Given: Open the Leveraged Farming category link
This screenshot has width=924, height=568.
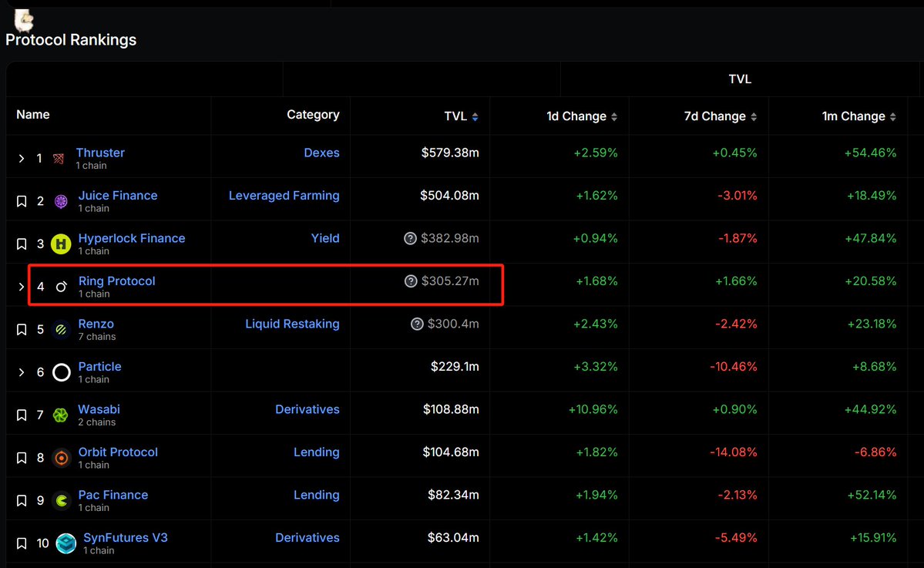Looking at the screenshot, I should point(284,196).
